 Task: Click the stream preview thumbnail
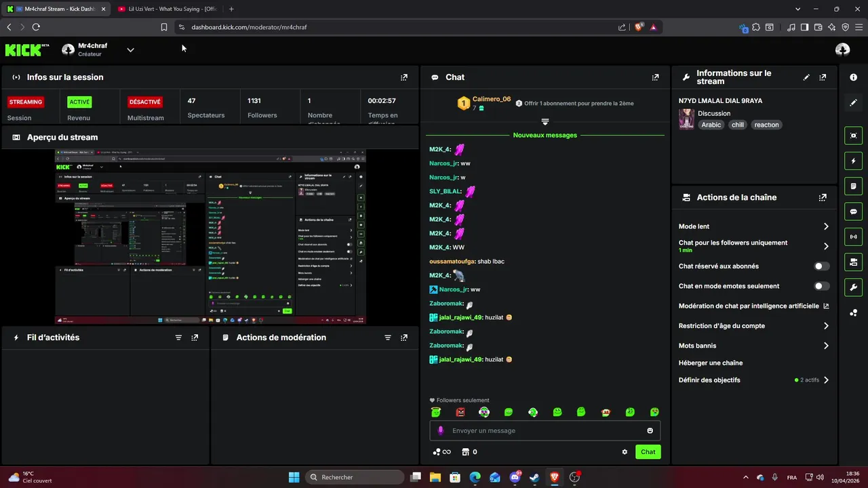pos(210,237)
